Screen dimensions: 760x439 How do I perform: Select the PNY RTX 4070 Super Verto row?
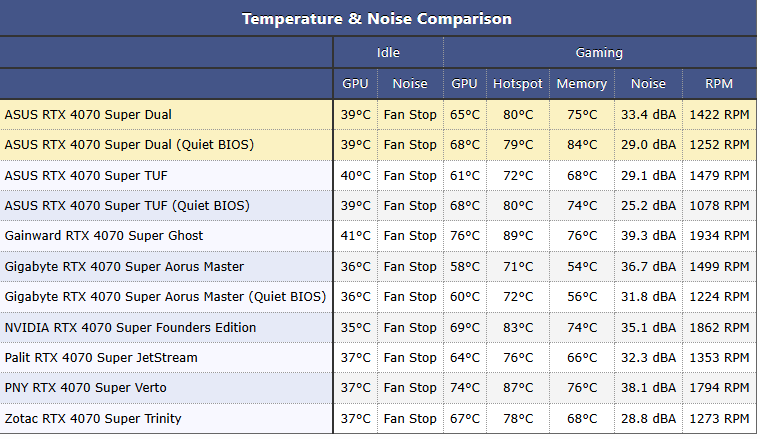coord(86,388)
